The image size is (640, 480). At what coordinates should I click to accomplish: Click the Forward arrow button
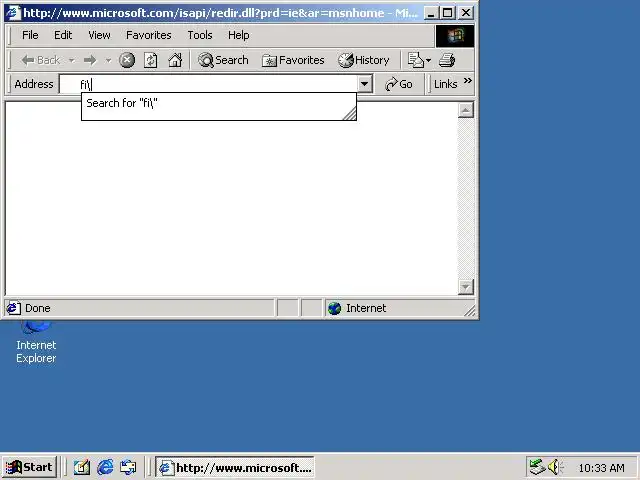(90, 60)
